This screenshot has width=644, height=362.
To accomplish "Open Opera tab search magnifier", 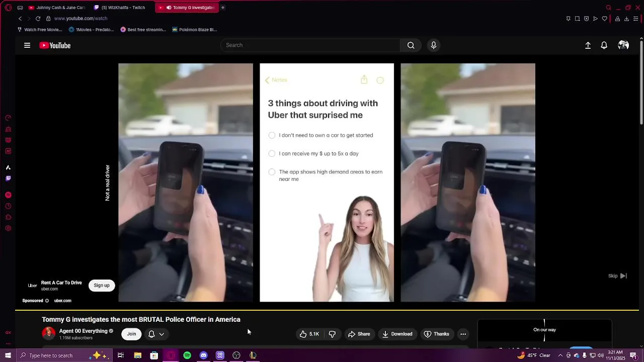I will point(608,8).
